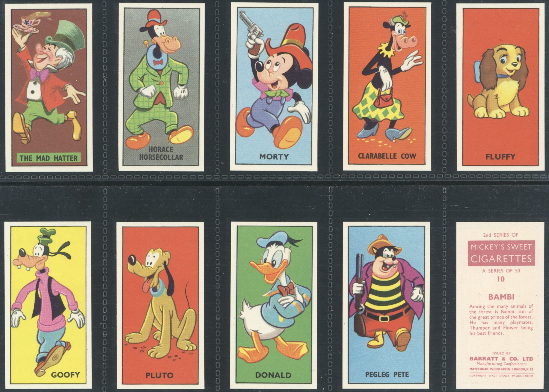Click the Fluffy puppy card

501,87
